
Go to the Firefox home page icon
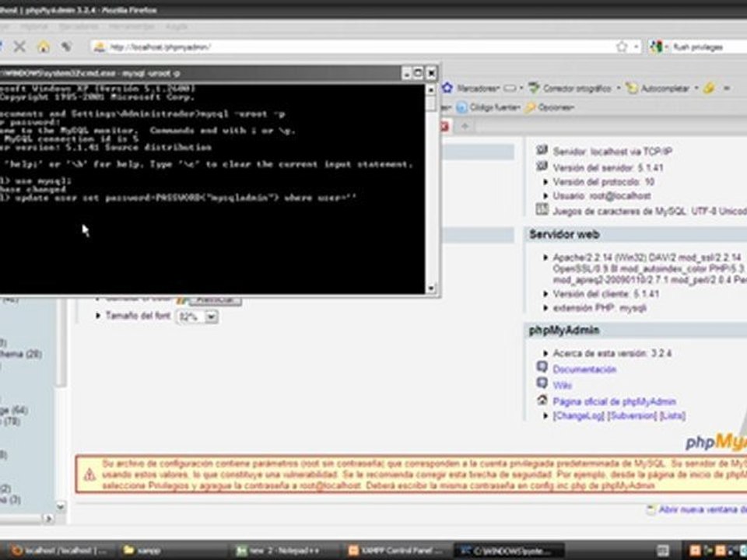(44, 46)
